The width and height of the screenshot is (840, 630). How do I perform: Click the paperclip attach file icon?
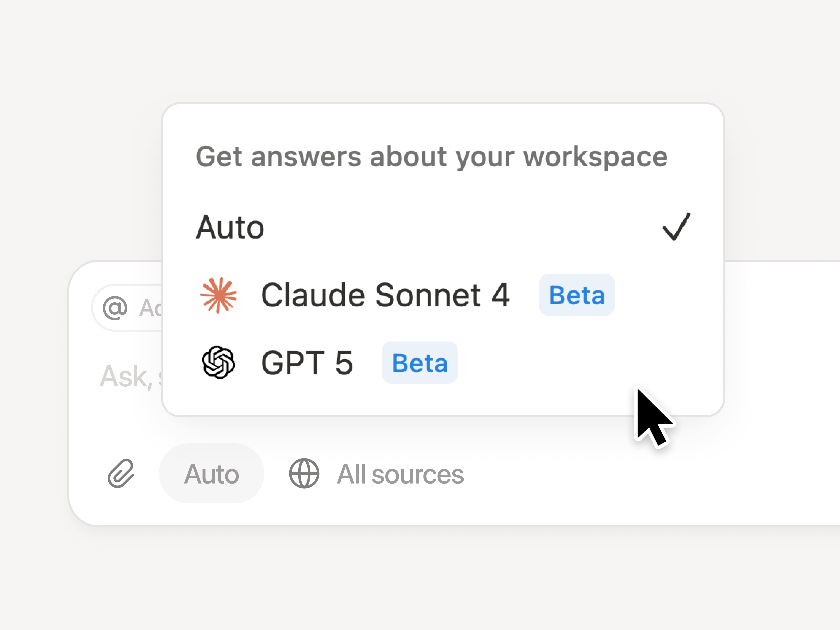tap(121, 474)
